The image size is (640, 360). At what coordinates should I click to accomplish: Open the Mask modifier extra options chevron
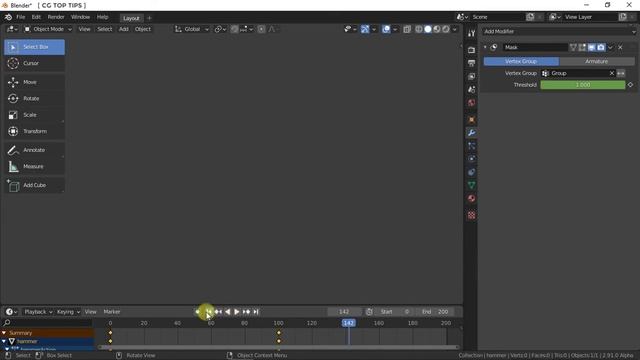coord(611,47)
